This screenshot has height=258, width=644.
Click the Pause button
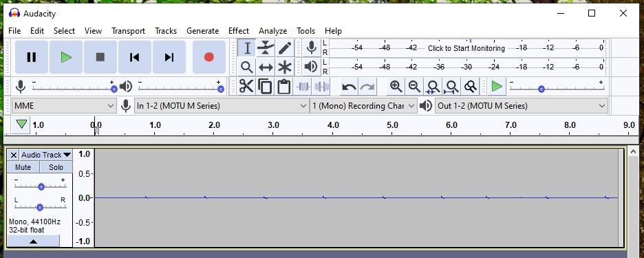click(x=32, y=57)
